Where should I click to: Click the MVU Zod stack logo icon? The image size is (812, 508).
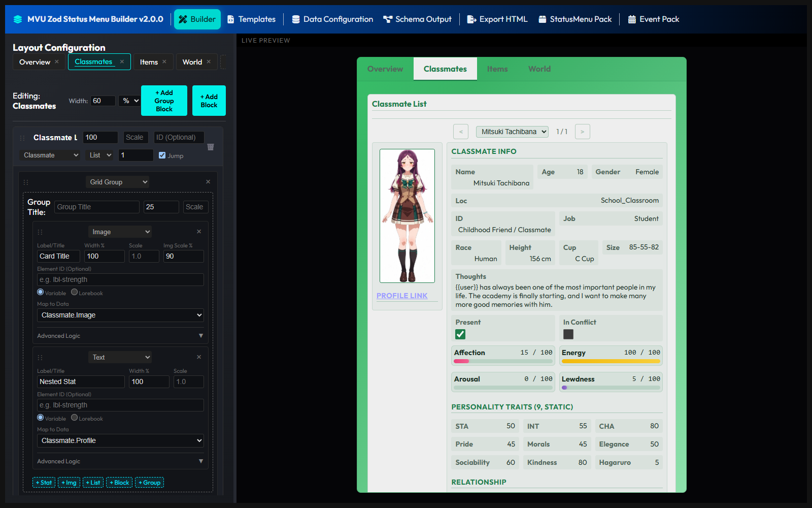click(18, 19)
